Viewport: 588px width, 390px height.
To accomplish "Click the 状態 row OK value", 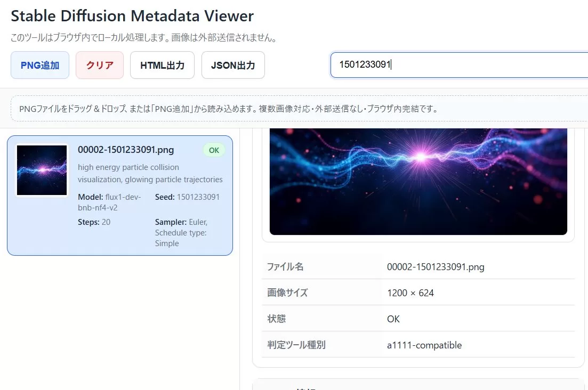I will (x=393, y=319).
